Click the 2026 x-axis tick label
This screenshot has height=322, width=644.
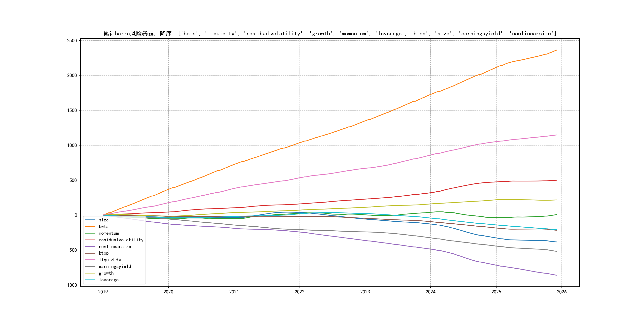click(x=562, y=292)
